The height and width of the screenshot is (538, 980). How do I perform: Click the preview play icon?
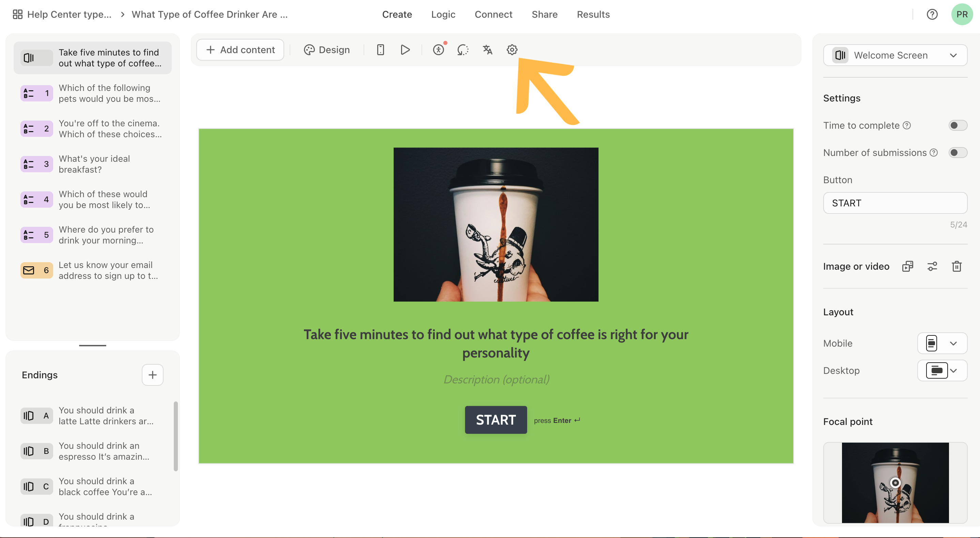click(405, 50)
